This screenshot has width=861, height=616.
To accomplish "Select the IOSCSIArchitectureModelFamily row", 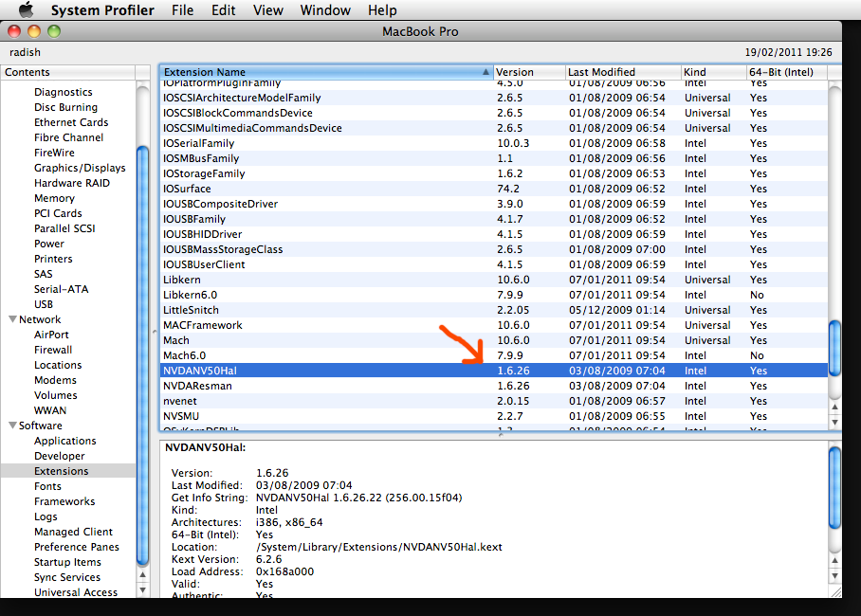I will click(494, 98).
